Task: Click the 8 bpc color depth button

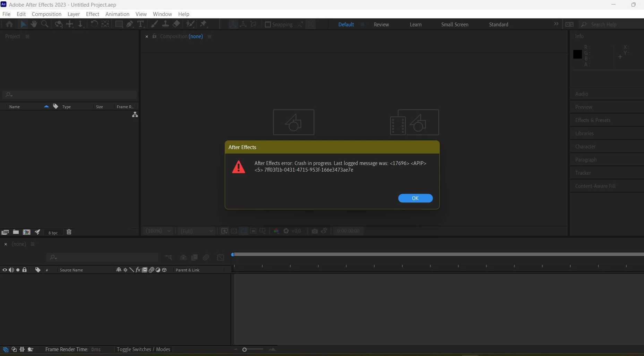Action: [53, 233]
